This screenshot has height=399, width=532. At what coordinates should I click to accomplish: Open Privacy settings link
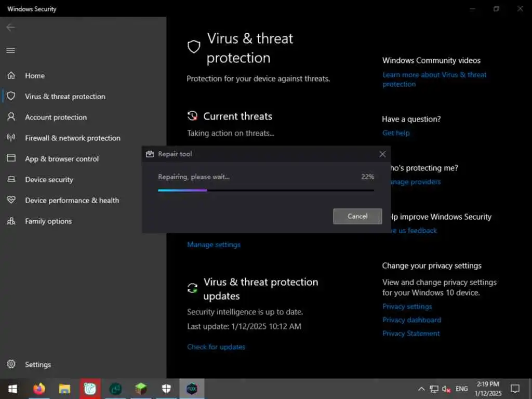(x=407, y=307)
